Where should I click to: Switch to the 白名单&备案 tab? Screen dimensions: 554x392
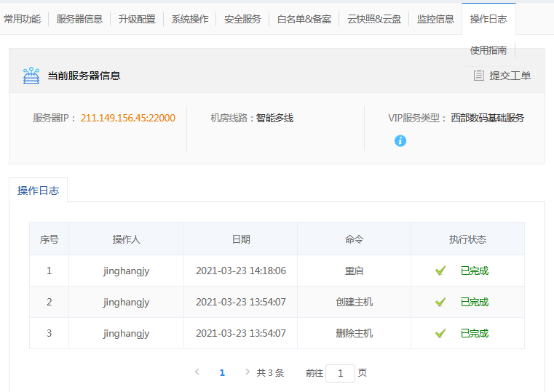point(304,19)
